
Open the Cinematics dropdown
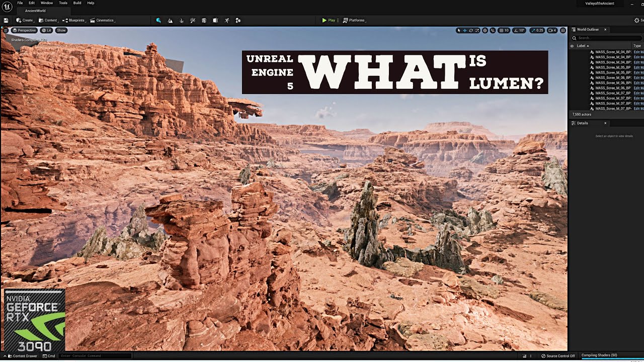103,20
